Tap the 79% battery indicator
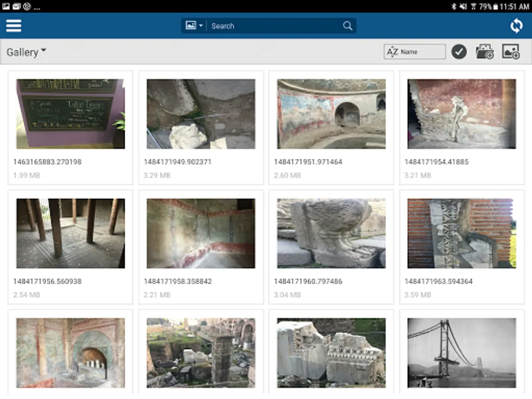This screenshot has height=399, width=532. tap(488, 6)
